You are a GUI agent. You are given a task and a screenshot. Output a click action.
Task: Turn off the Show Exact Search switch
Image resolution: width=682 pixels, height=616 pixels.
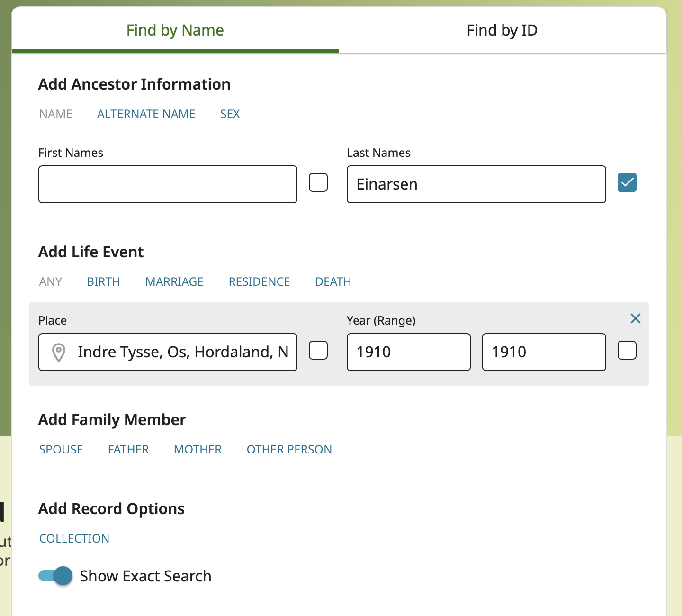(55, 576)
